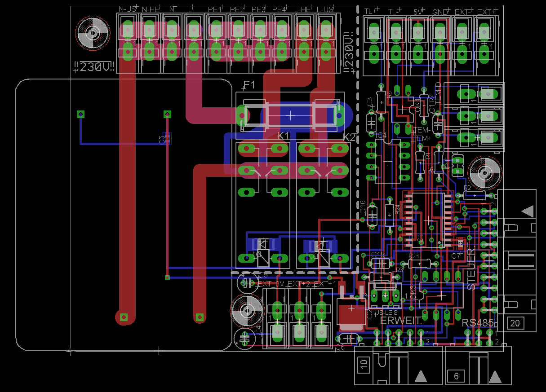Select the PE3 terminal label
This screenshot has width=546, height=392.
[259, 9]
